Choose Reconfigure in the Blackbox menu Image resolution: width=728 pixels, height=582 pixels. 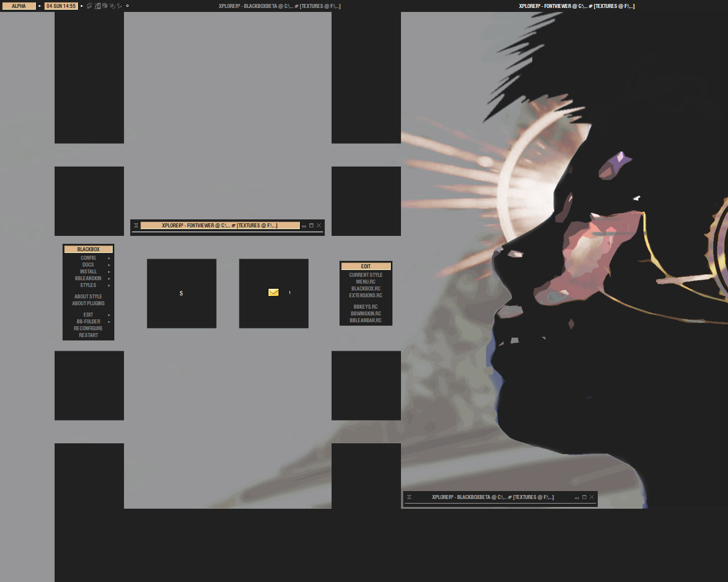88,329
